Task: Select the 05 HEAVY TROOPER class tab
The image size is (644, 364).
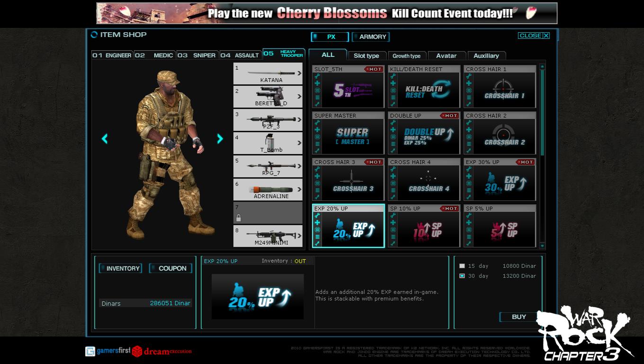Action: pyautogui.click(x=284, y=54)
